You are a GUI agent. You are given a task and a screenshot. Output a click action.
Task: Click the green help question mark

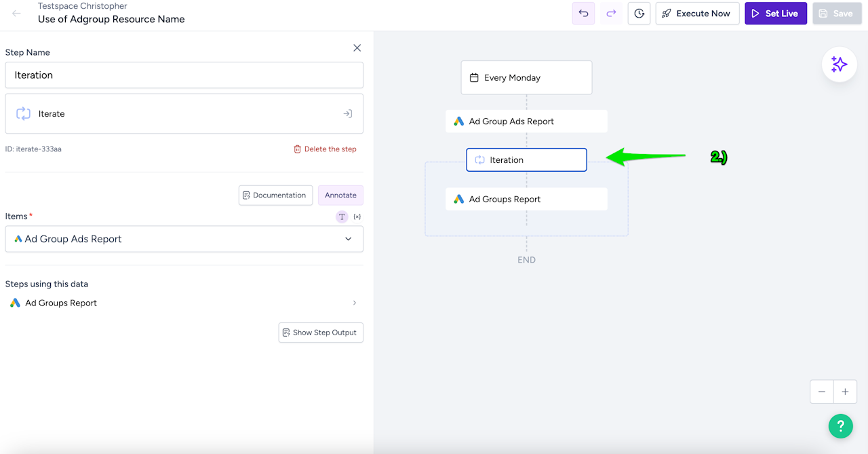pos(840,426)
